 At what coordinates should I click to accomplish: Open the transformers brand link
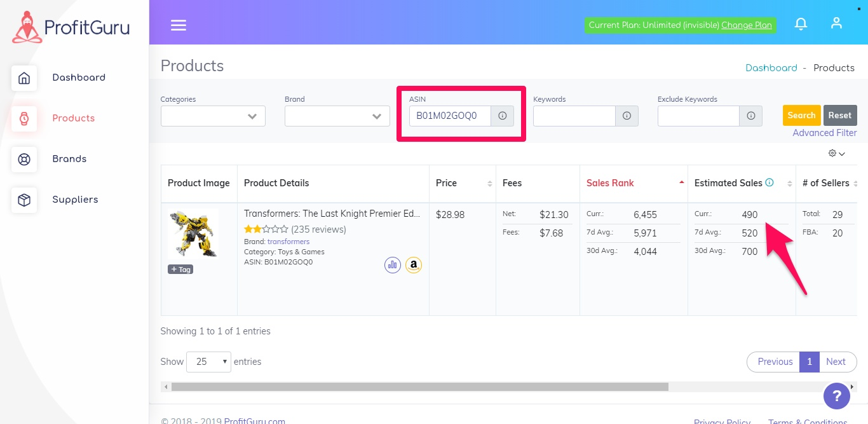pos(288,242)
